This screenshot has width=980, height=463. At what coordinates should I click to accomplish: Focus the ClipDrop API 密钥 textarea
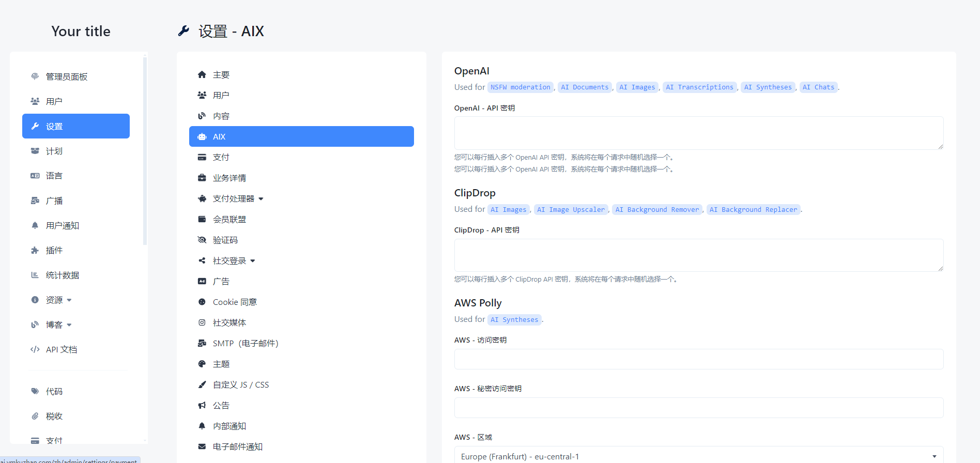click(699, 255)
